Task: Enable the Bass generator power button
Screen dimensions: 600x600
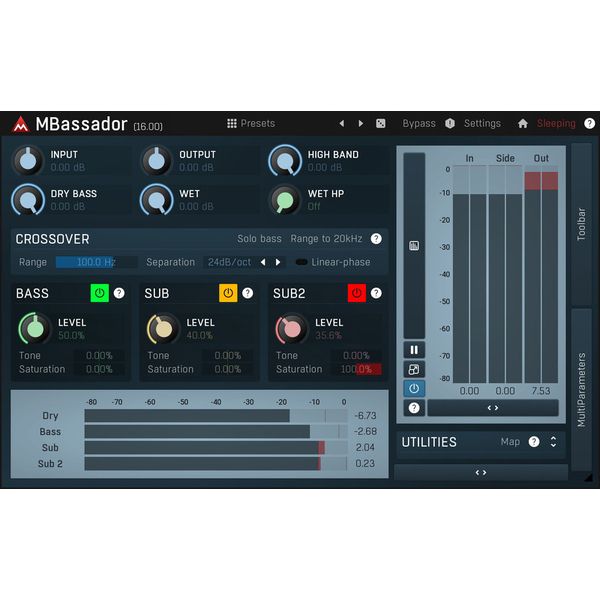Action: [x=99, y=293]
